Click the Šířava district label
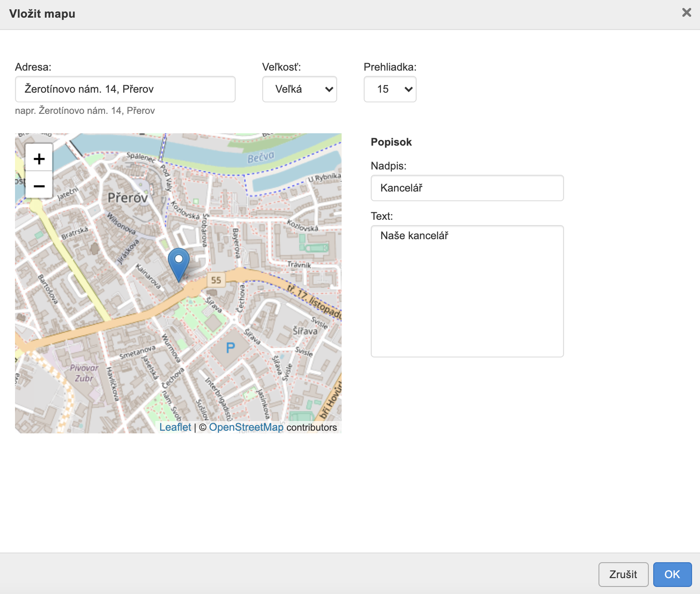The image size is (700, 594). 305,331
